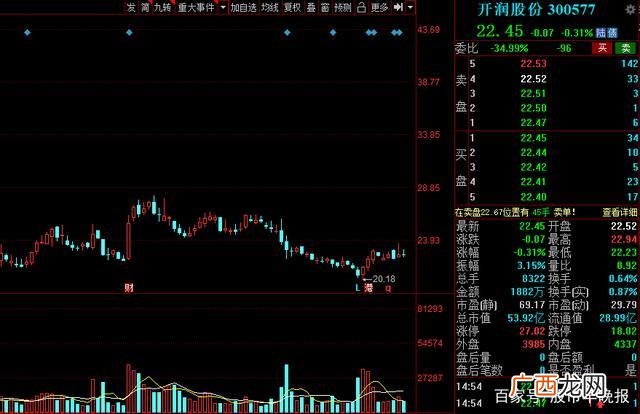Screen dimensions: 640x414
Task: Click the 港 marker under the chart
Action: [369, 288]
